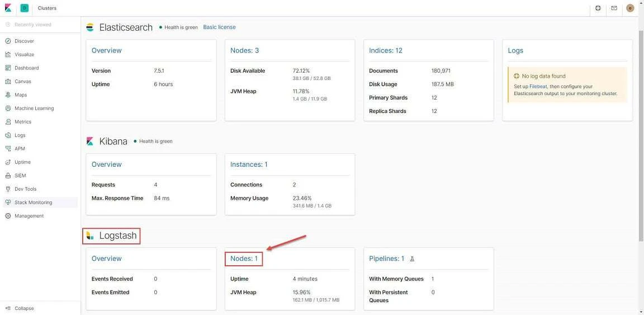Open the help menu icon in header
This screenshot has width=644, height=315.
point(598,8)
